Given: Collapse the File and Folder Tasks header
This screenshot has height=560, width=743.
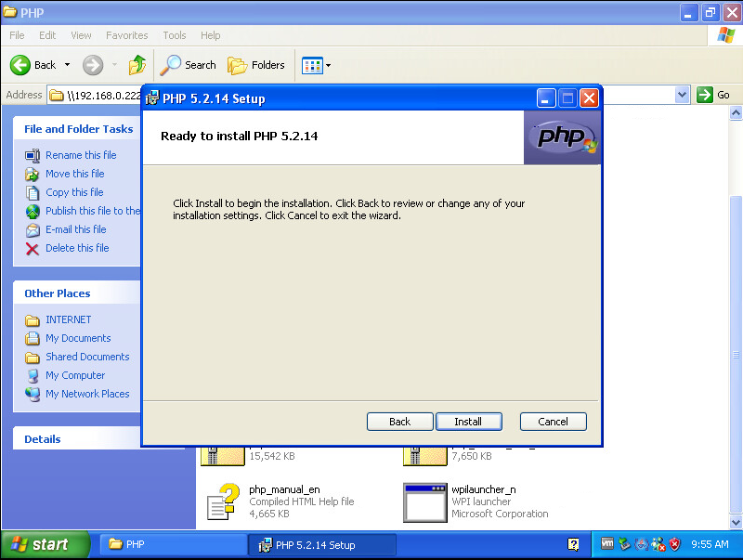Looking at the screenshot, I should coord(77,128).
